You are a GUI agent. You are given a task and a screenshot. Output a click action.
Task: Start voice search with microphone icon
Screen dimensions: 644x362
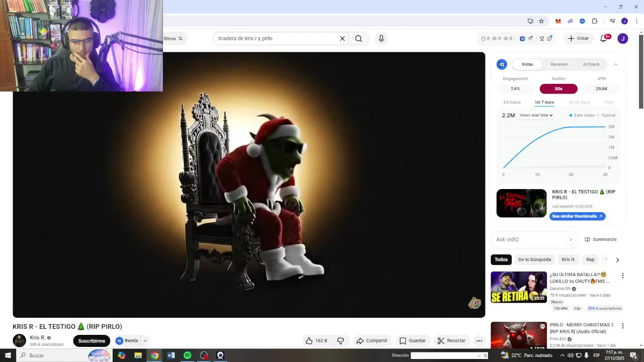381,38
